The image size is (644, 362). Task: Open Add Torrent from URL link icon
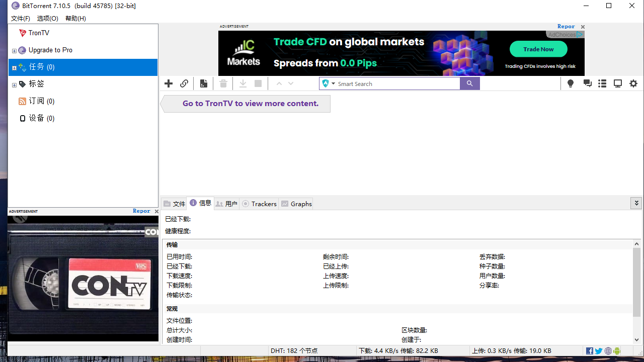(x=184, y=83)
